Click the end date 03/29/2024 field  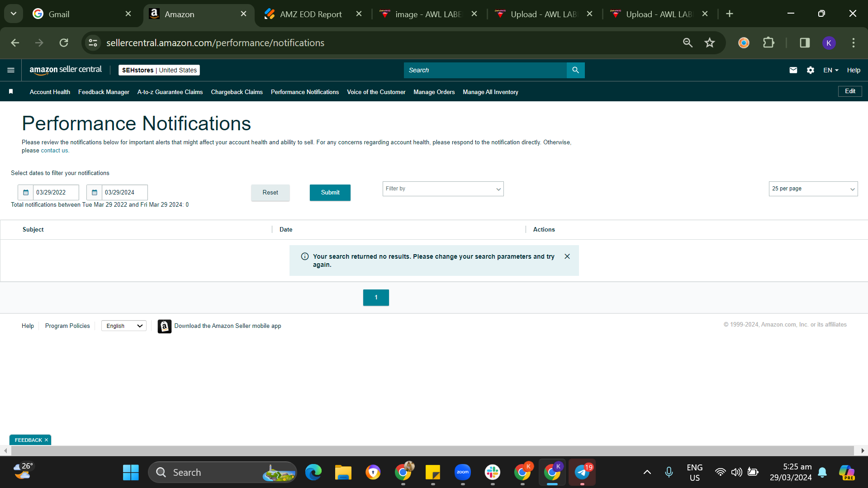pos(125,192)
